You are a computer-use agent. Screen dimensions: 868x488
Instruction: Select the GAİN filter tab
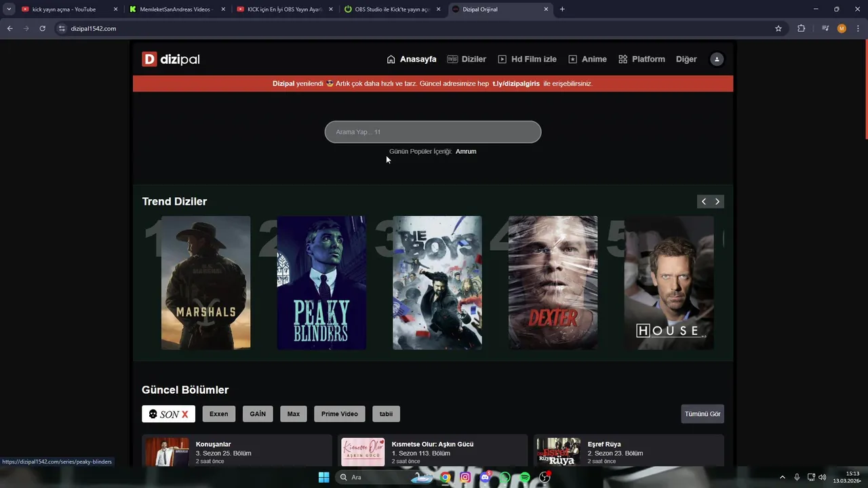(258, 413)
